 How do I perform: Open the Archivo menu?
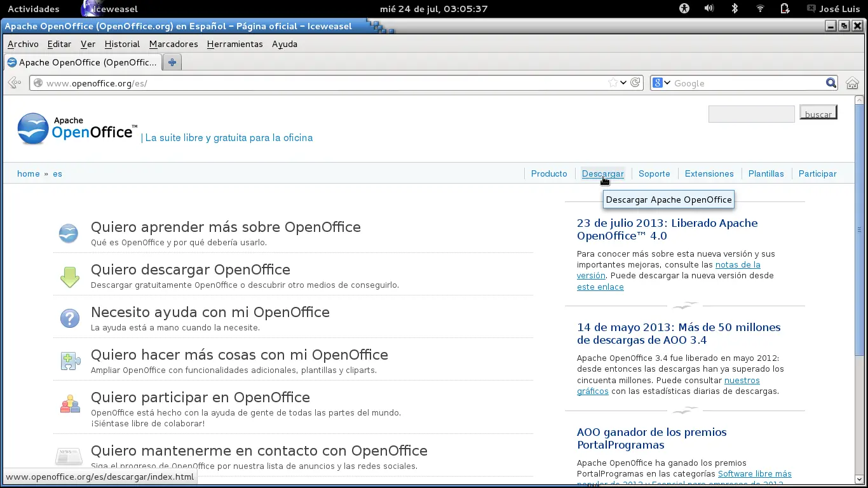[23, 44]
